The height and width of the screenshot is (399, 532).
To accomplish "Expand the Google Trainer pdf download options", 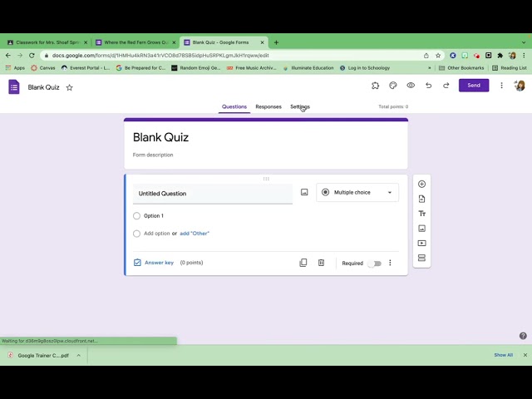I will pyautogui.click(x=78, y=355).
